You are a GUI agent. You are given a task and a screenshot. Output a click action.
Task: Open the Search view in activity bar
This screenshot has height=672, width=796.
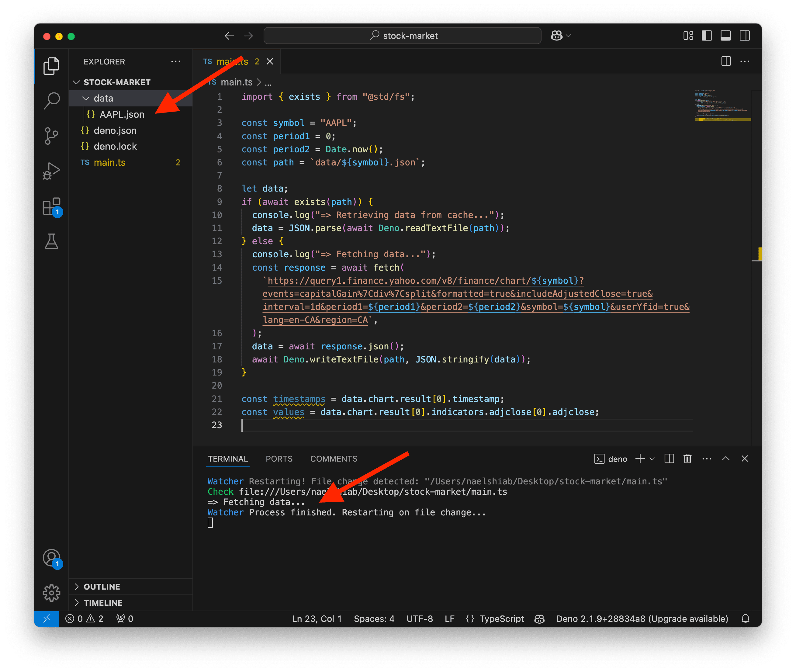51,101
